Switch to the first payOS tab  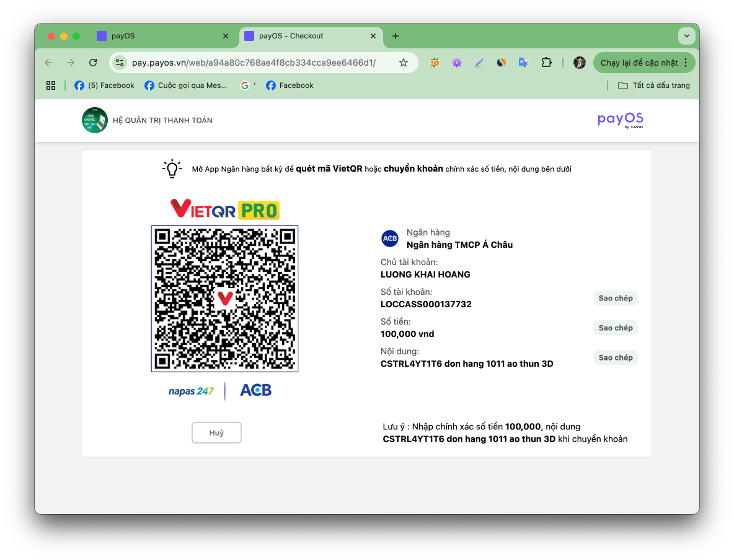(x=162, y=36)
